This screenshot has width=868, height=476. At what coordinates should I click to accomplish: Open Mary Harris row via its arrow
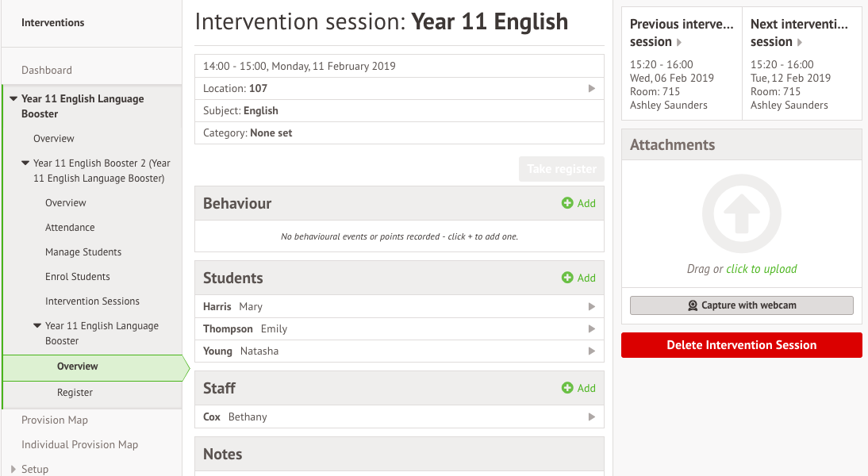point(592,307)
